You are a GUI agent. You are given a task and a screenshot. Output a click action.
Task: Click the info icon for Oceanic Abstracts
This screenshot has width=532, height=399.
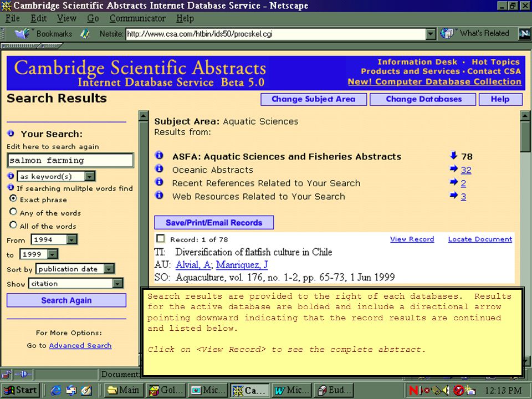coord(159,168)
